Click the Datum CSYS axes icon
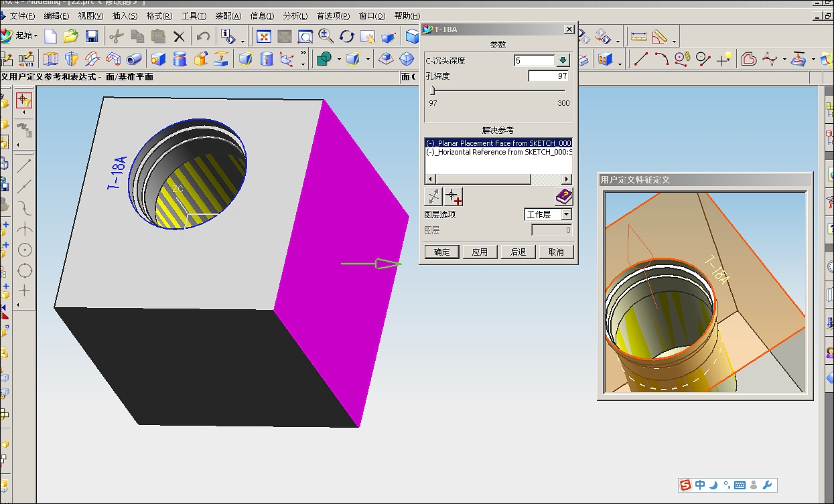The image size is (834, 504). (x=287, y=59)
